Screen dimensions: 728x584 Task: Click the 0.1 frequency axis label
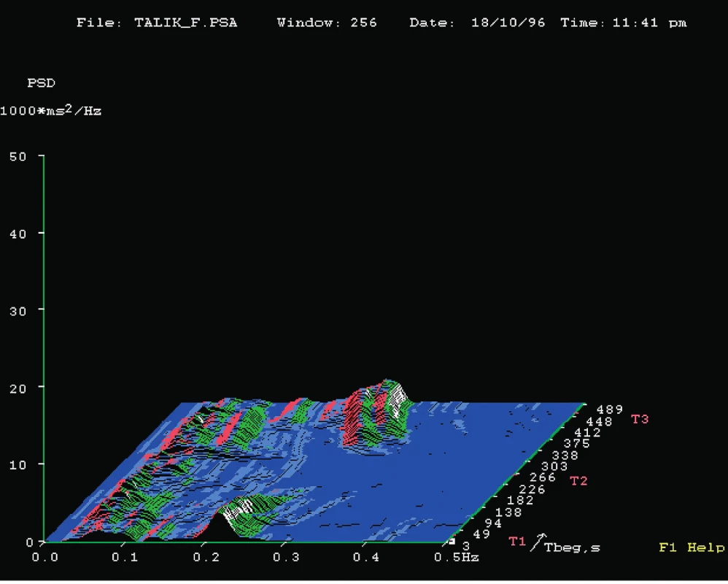[x=125, y=557]
